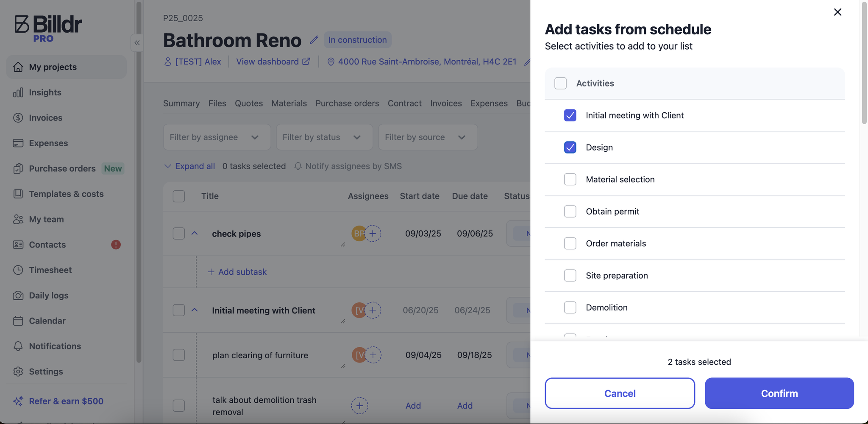
Task: Click bell icon for Notify assignees by SMS
Action: click(298, 166)
